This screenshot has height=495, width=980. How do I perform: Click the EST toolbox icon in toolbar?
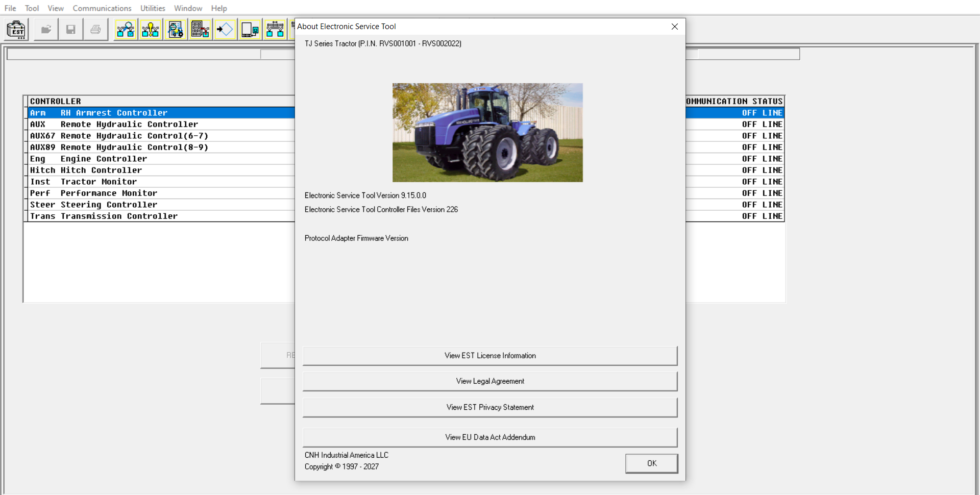click(17, 30)
